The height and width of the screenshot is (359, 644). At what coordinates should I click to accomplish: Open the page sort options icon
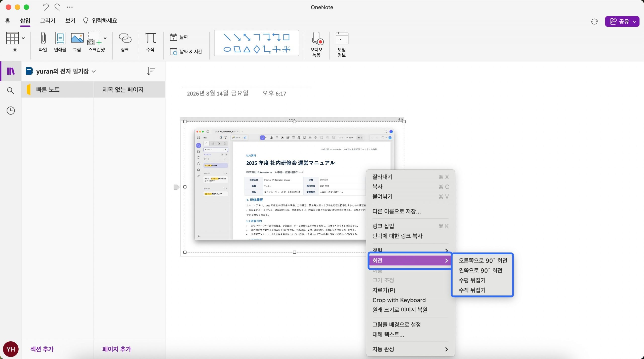(151, 71)
